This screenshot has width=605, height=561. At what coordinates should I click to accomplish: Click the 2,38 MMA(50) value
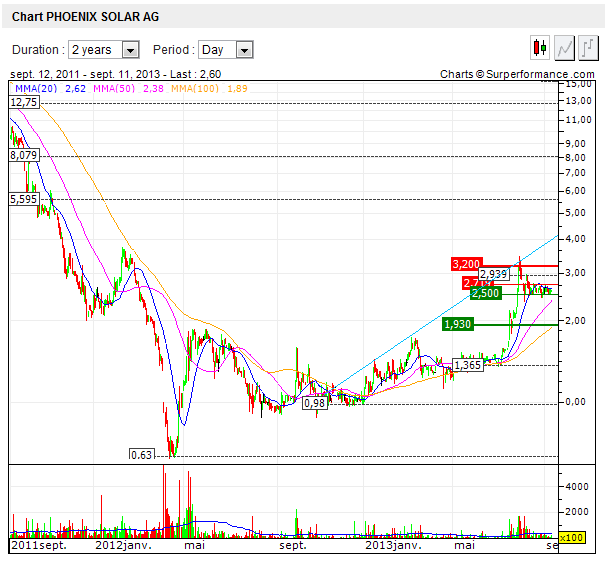pyautogui.click(x=153, y=89)
